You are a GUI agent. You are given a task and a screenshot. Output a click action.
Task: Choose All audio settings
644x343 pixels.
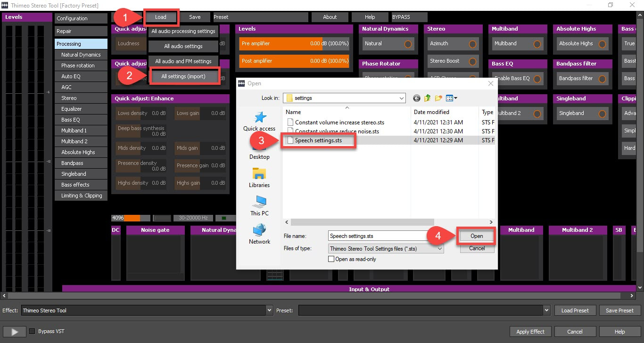point(183,46)
